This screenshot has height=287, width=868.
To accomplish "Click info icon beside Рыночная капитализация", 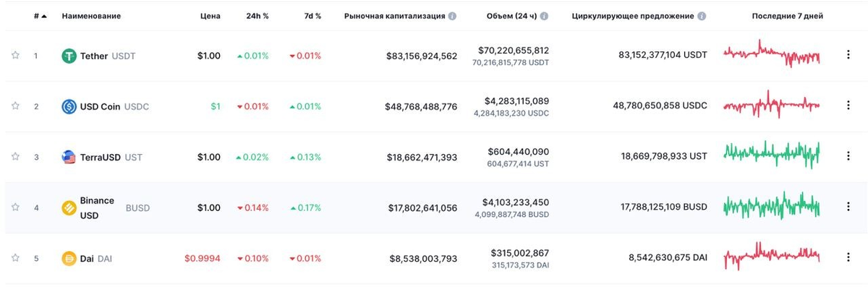I will pyautogui.click(x=452, y=16).
